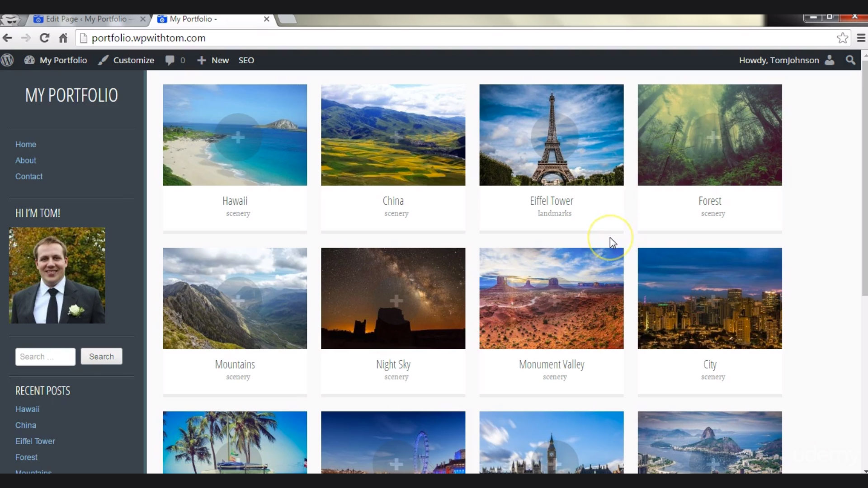
Task: Click the Monument Valley post title
Action: click(551, 364)
